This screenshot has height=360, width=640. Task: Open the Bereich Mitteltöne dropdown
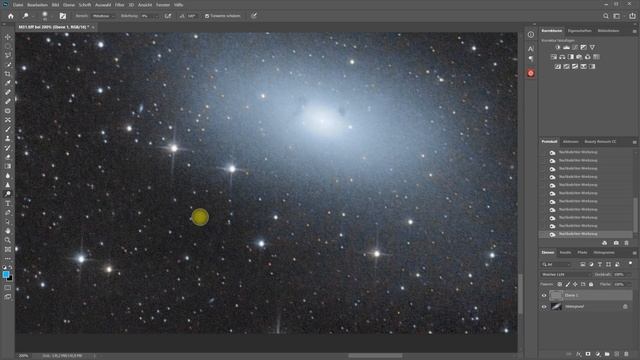coord(103,16)
